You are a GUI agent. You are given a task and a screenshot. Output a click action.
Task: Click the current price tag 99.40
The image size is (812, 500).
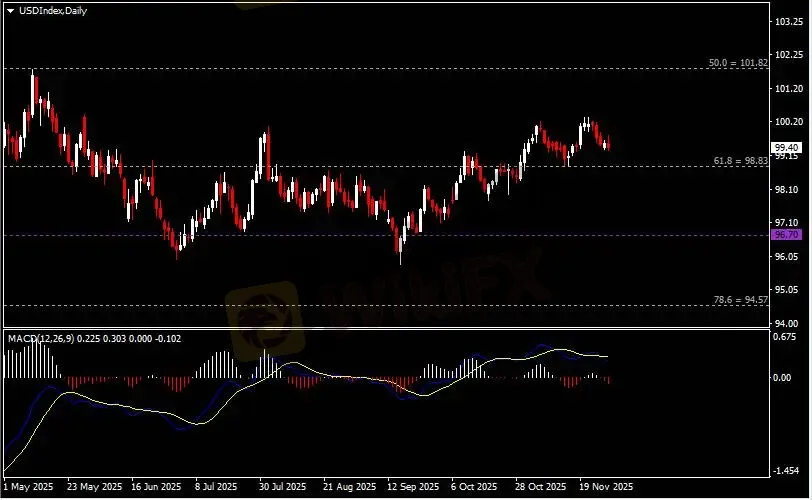786,148
